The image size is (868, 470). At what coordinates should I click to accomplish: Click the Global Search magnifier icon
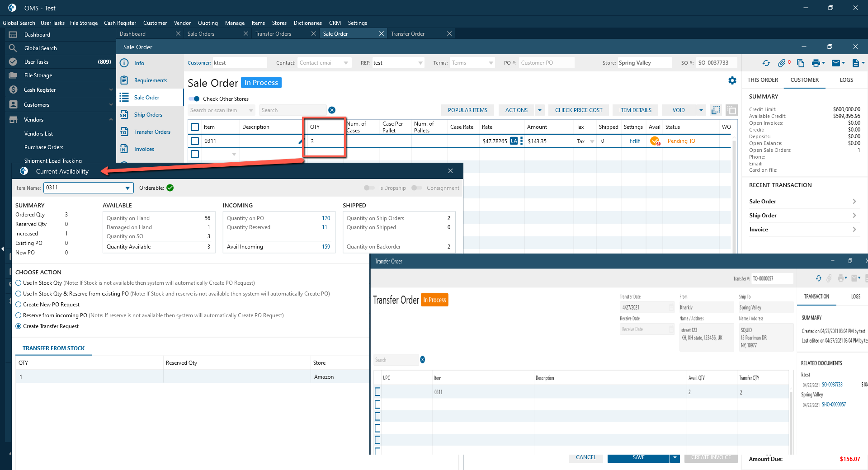click(13, 48)
